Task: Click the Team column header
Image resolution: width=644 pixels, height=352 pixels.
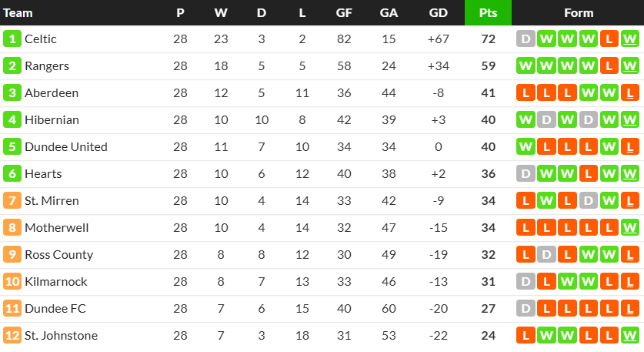Action: 18,13
